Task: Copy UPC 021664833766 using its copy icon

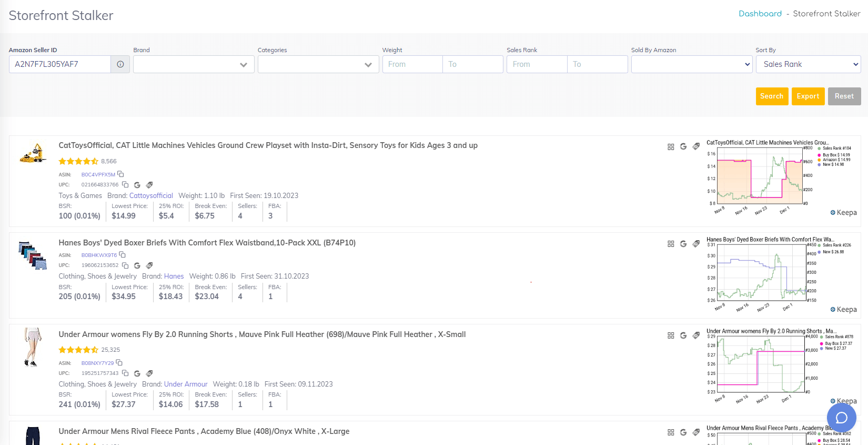Action: [125, 184]
